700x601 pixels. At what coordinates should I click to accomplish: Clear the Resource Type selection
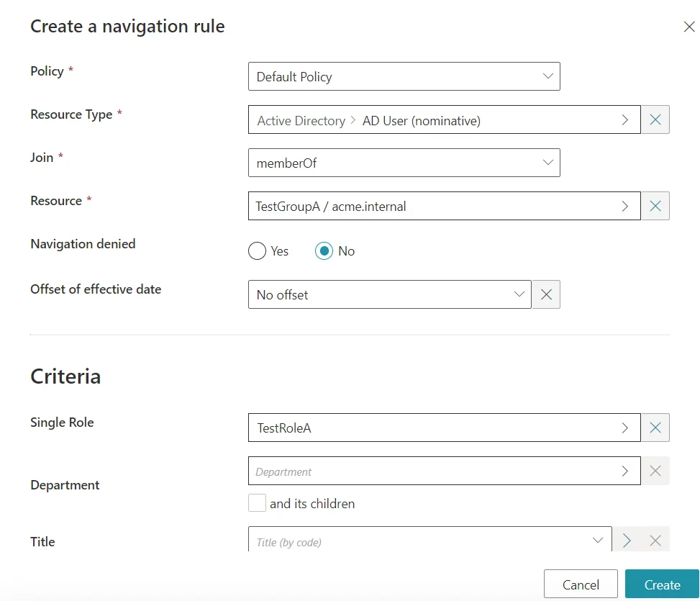(x=655, y=119)
